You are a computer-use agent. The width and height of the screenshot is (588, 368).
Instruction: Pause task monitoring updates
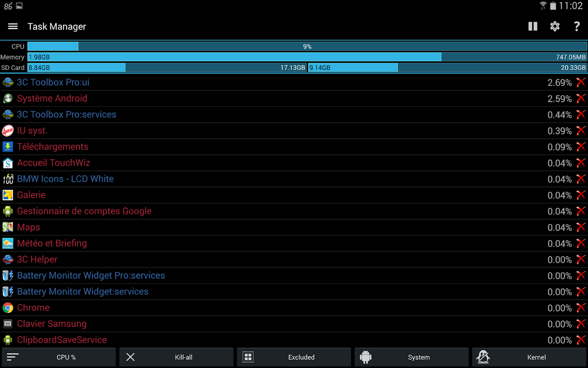click(x=532, y=26)
